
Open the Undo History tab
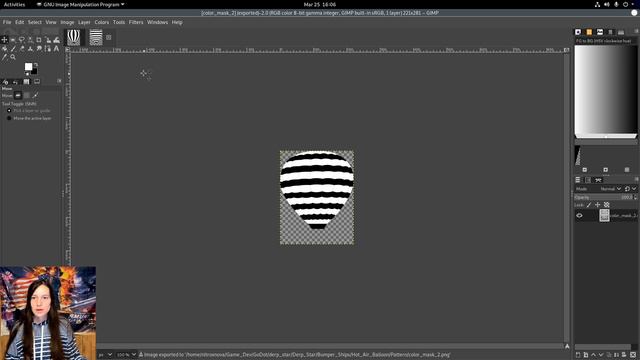pyautogui.click(x=16, y=82)
